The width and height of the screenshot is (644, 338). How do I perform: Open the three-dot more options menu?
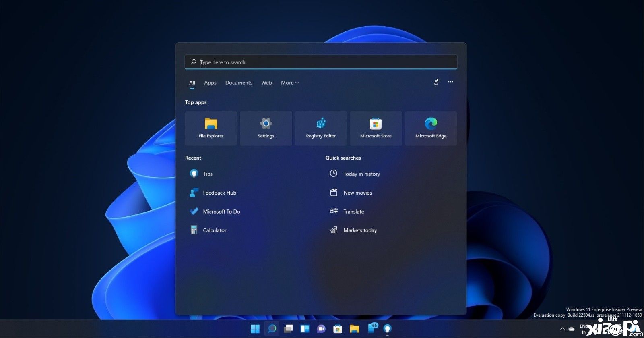point(450,82)
